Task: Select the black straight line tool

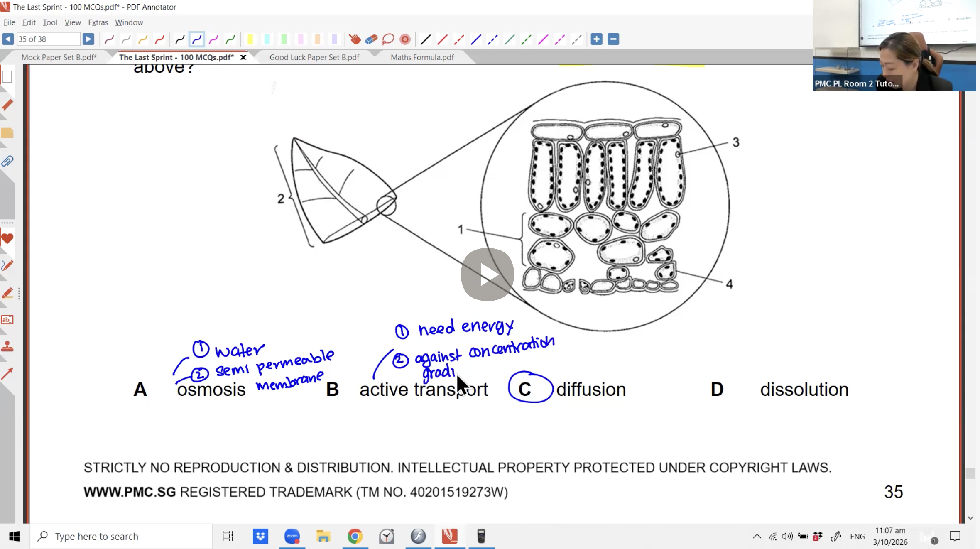Action: (425, 39)
